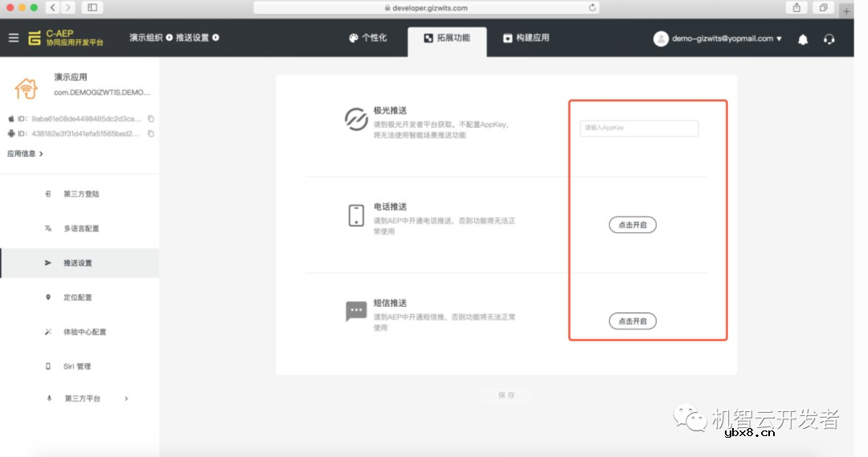Open the headset support icon
Viewport: 868px width, 457px height.
[829, 39]
